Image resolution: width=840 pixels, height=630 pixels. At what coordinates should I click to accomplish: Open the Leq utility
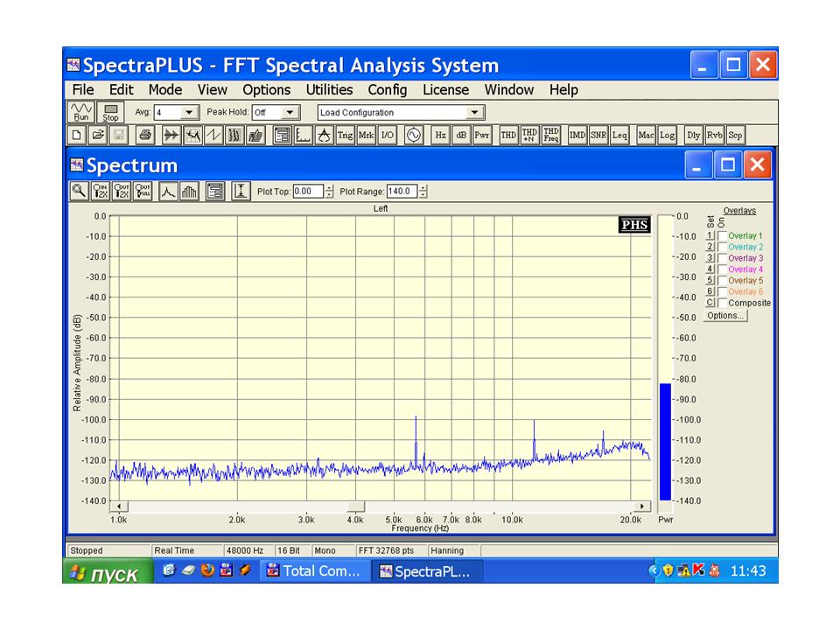tap(619, 135)
